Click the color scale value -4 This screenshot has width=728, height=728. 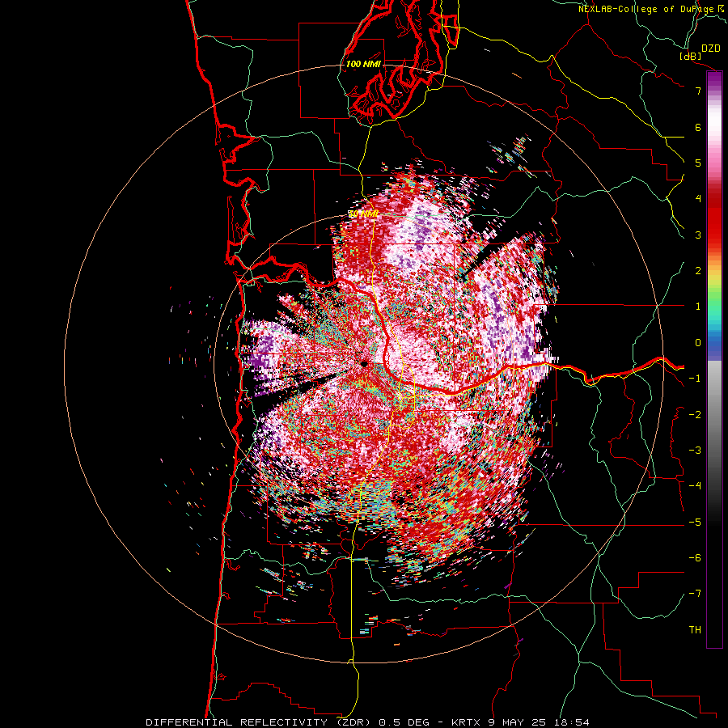click(695, 486)
